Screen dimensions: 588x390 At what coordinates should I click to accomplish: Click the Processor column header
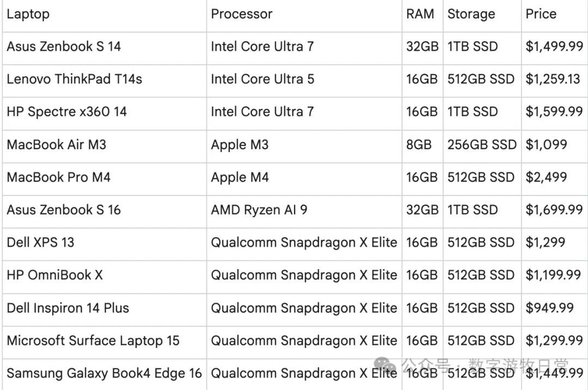click(242, 14)
